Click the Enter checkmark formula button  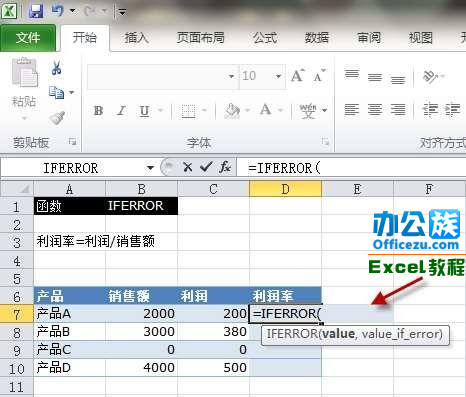coord(206,167)
